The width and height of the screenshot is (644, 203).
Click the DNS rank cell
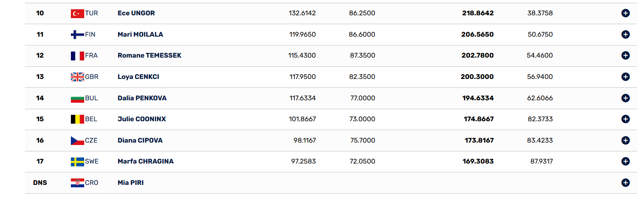click(x=40, y=182)
